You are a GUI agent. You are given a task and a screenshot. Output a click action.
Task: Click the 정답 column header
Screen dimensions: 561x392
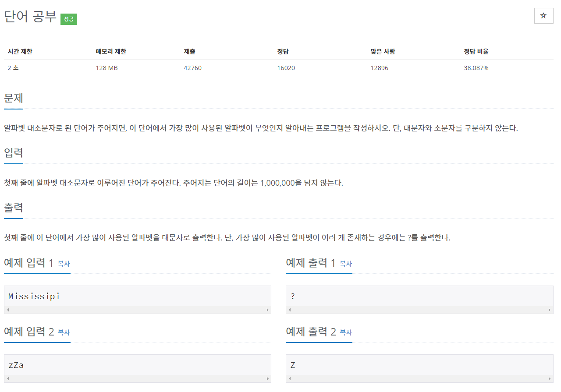(x=283, y=52)
